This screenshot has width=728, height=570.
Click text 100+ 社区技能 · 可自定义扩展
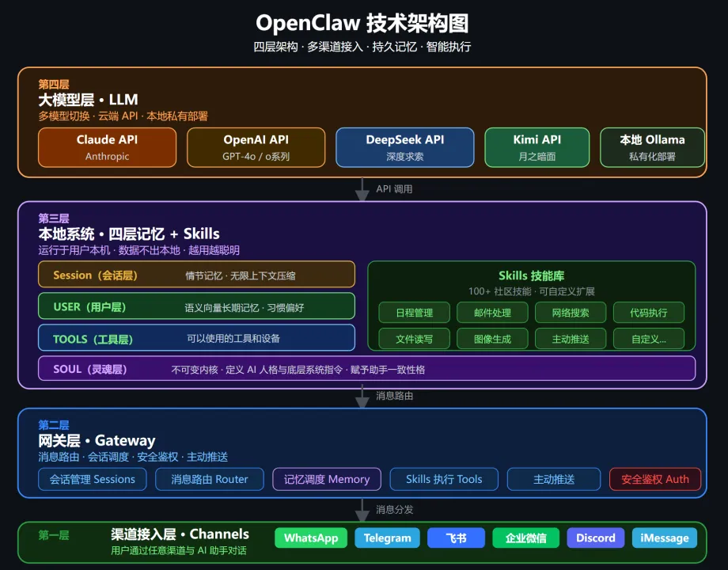pyautogui.click(x=532, y=291)
